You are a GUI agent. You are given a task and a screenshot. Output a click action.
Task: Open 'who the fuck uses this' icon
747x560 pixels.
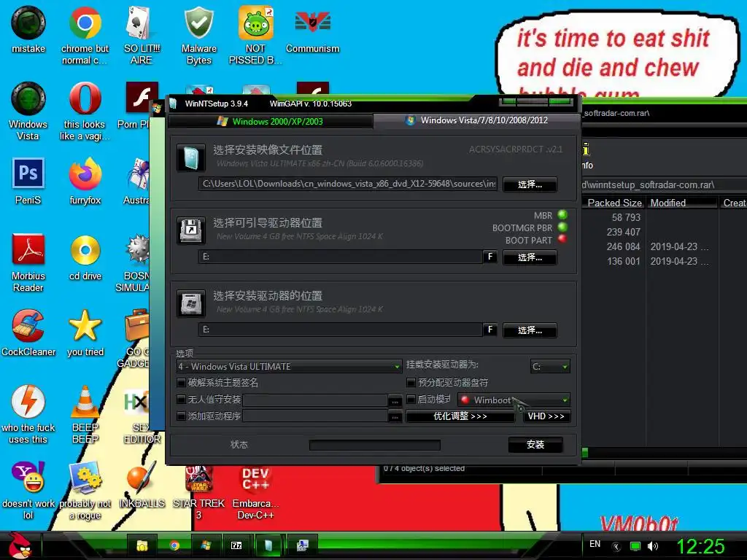[x=28, y=413]
